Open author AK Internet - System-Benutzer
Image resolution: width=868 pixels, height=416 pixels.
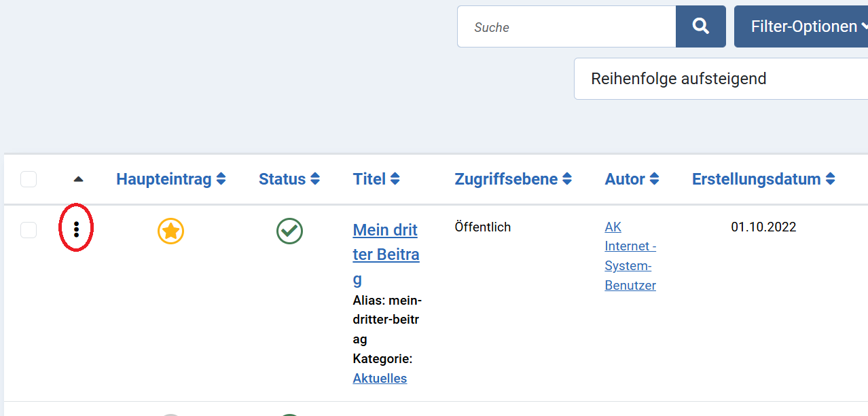coord(630,257)
